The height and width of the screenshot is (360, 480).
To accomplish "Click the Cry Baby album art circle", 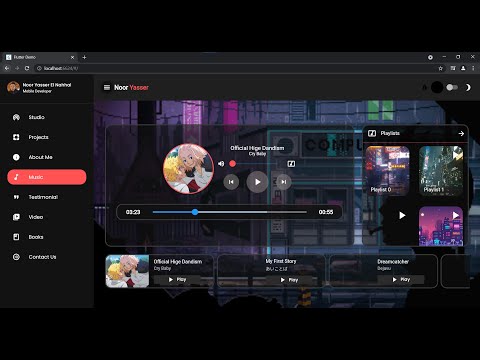I will 188,169.
